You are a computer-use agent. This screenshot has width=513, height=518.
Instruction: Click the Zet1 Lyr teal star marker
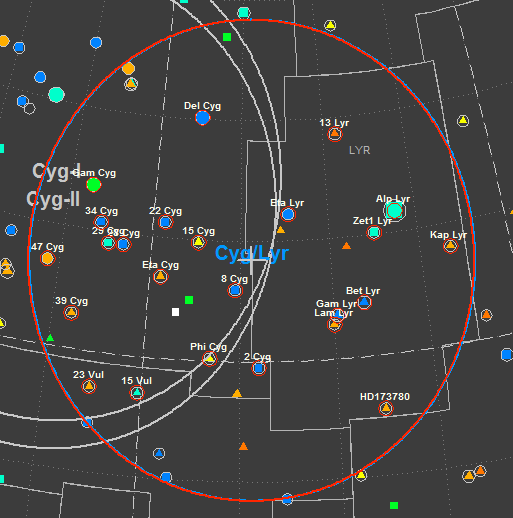click(x=374, y=232)
